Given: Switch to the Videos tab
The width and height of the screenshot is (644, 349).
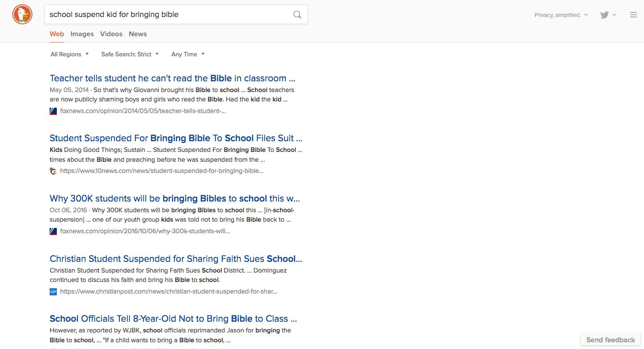Looking at the screenshot, I should 111,34.
